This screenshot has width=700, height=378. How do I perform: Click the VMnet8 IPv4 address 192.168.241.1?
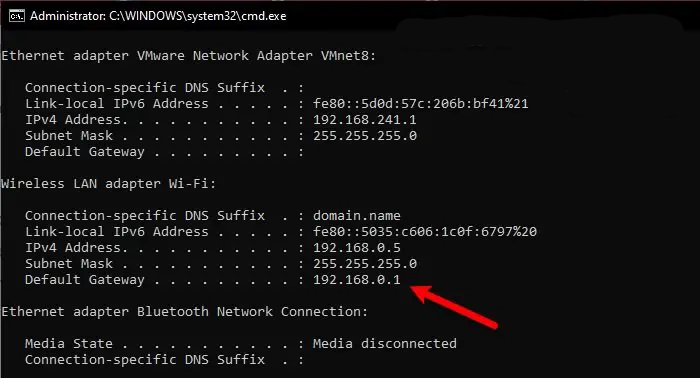(x=365, y=120)
